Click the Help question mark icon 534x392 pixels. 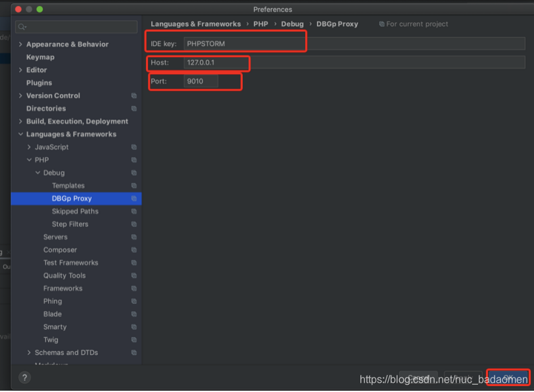point(24,377)
